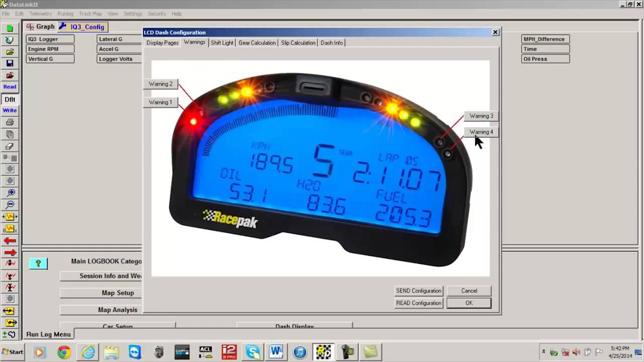
Task: Open Microsoft Word from the taskbar
Action: coord(276,352)
